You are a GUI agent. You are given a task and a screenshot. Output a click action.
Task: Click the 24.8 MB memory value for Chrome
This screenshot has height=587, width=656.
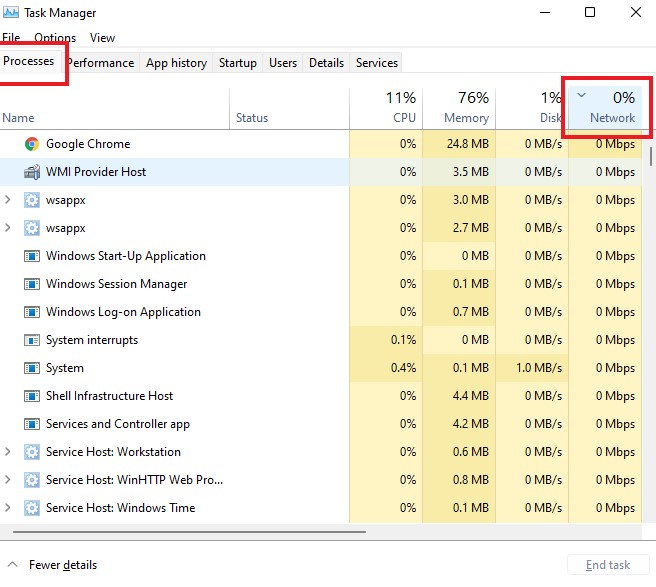tap(468, 144)
